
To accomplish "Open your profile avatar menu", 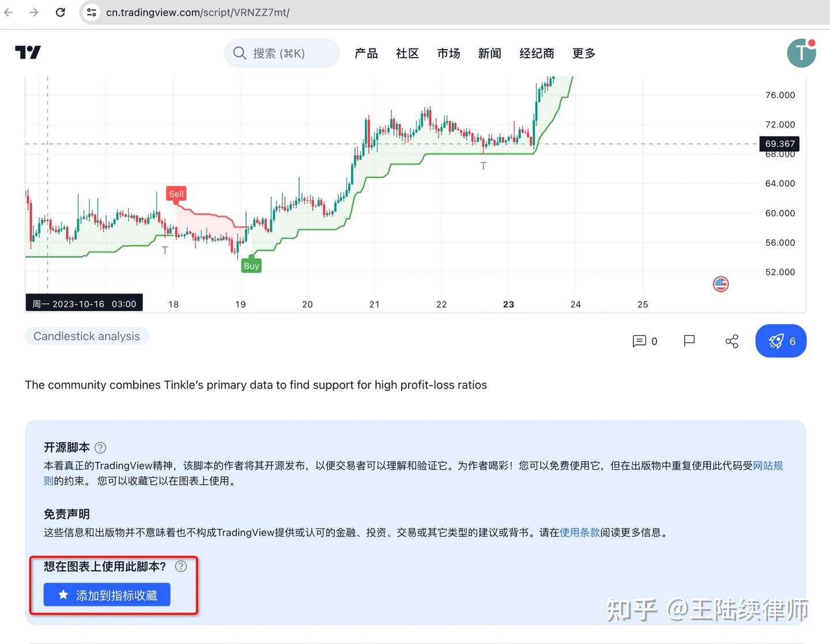I will pos(801,52).
